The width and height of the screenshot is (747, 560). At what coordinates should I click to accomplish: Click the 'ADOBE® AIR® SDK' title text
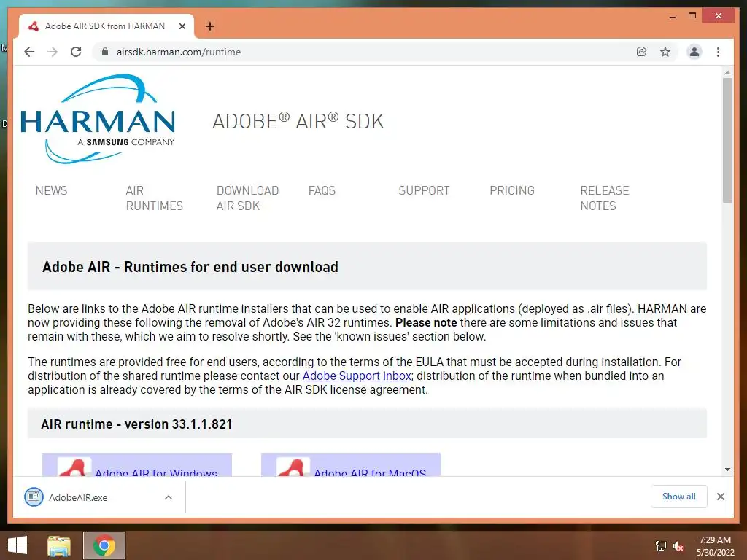point(298,122)
